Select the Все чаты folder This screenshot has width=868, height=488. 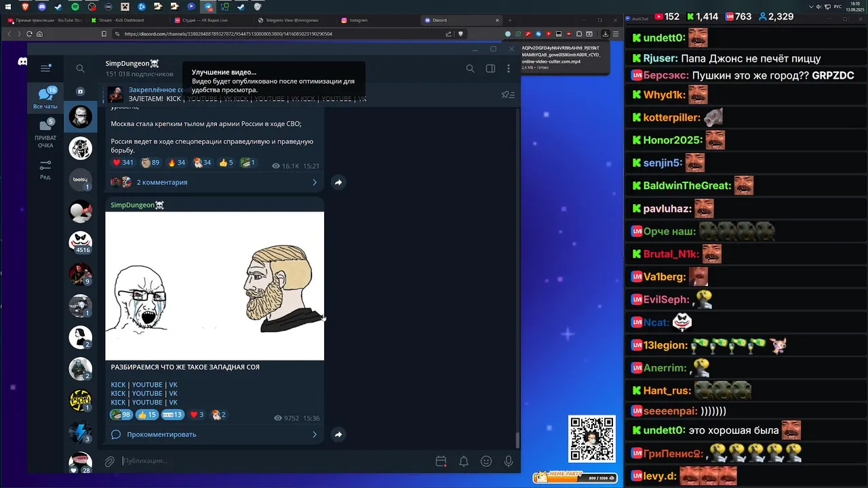(x=45, y=98)
